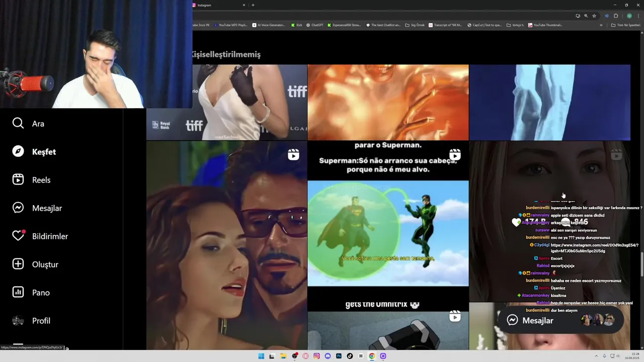Open YouTube Thumbnail bookmark
This screenshot has height=362, width=644.
pyautogui.click(x=545, y=25)
